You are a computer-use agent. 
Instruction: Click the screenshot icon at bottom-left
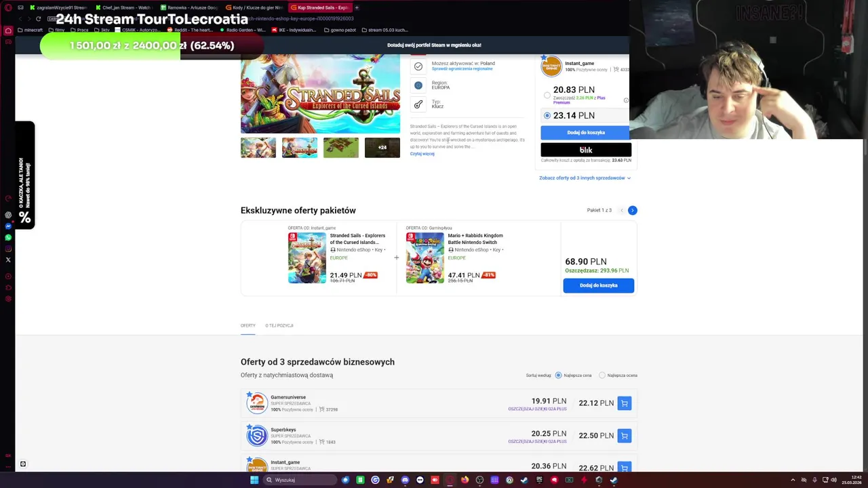pyautogui.click(x=23, y=464)
